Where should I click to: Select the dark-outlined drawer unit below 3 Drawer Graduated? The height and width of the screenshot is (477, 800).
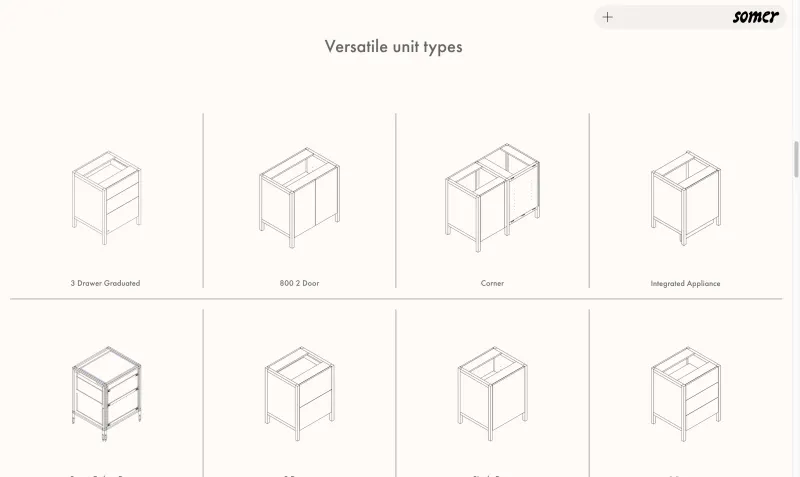click(x=106, y=393)
